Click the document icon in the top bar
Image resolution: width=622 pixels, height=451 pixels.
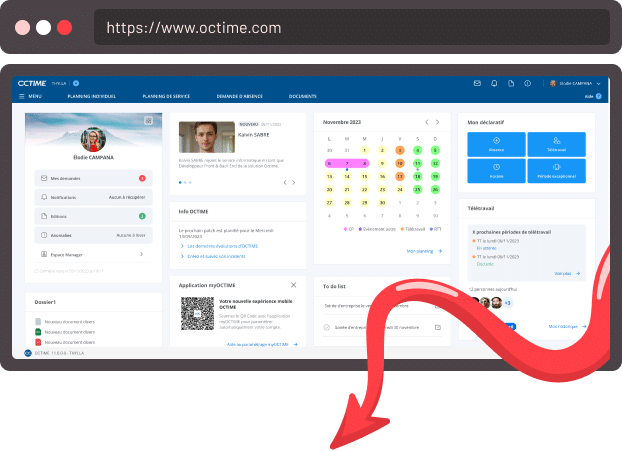[x=511, y=83]
